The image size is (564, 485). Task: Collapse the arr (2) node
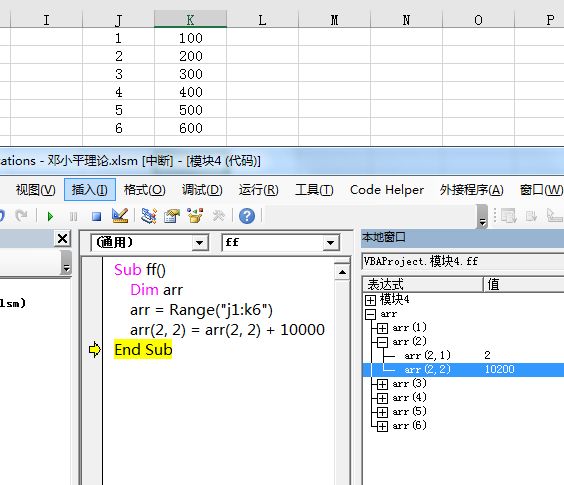click(x=382, y=342)
